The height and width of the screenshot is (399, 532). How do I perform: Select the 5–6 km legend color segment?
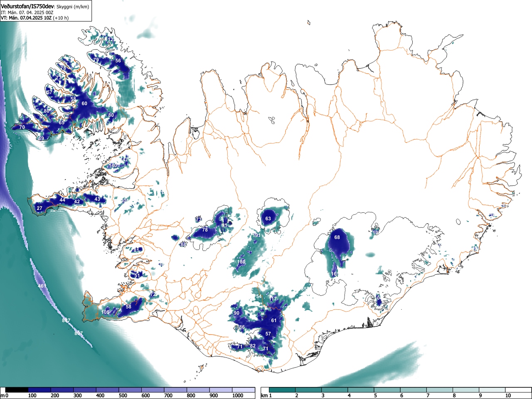coord(388,390)
